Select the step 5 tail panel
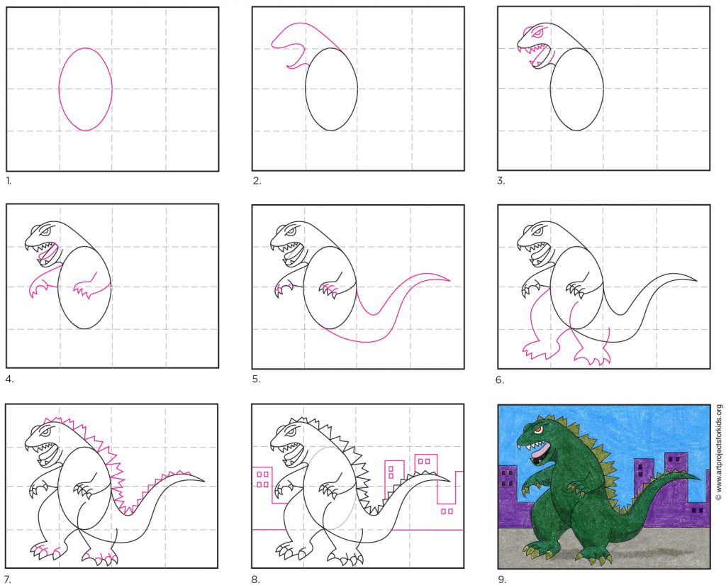The height and width of the screenshot is (588, 726). pyautogui.click(x=358, y=287)
